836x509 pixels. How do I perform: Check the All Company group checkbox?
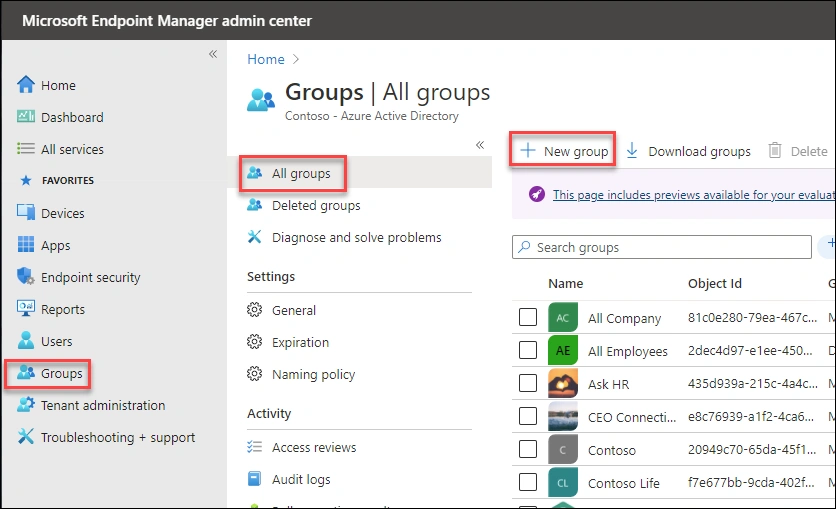coord(528,317)
